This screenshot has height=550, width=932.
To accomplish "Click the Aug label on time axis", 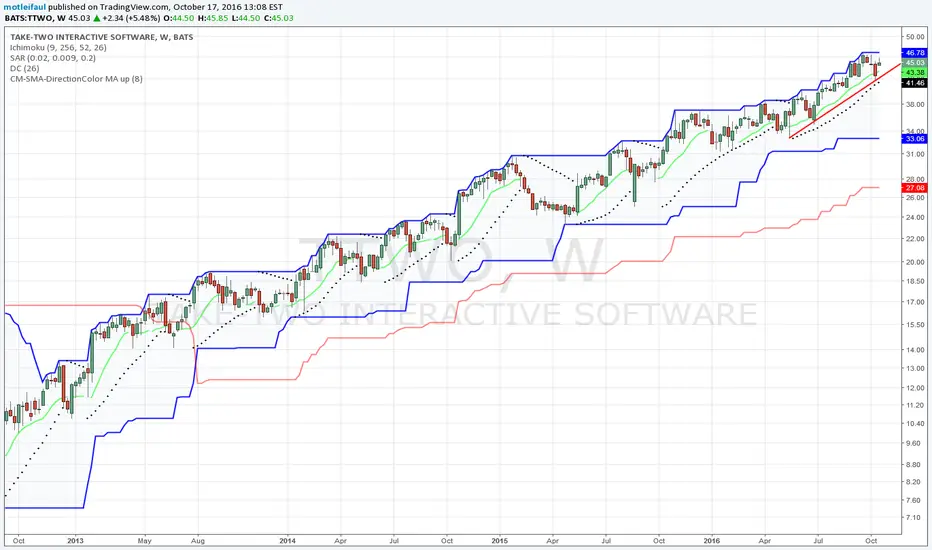I will point(197,540).
